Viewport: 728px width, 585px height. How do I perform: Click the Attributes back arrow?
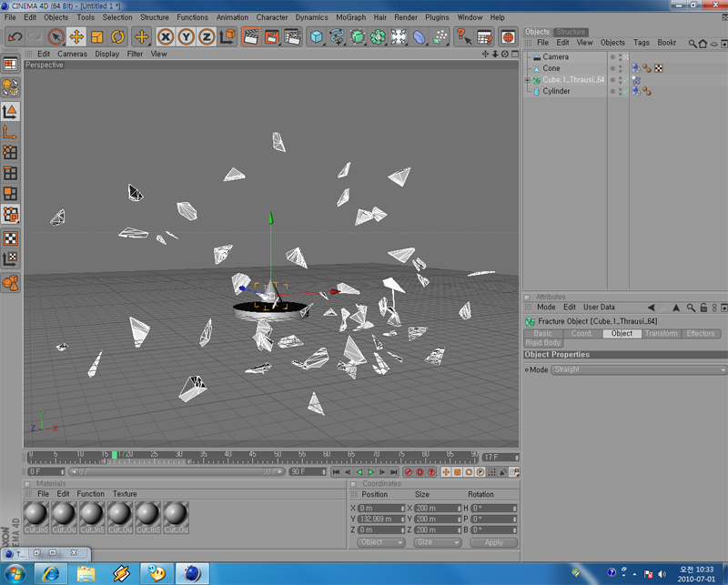[x=652, y=308]
